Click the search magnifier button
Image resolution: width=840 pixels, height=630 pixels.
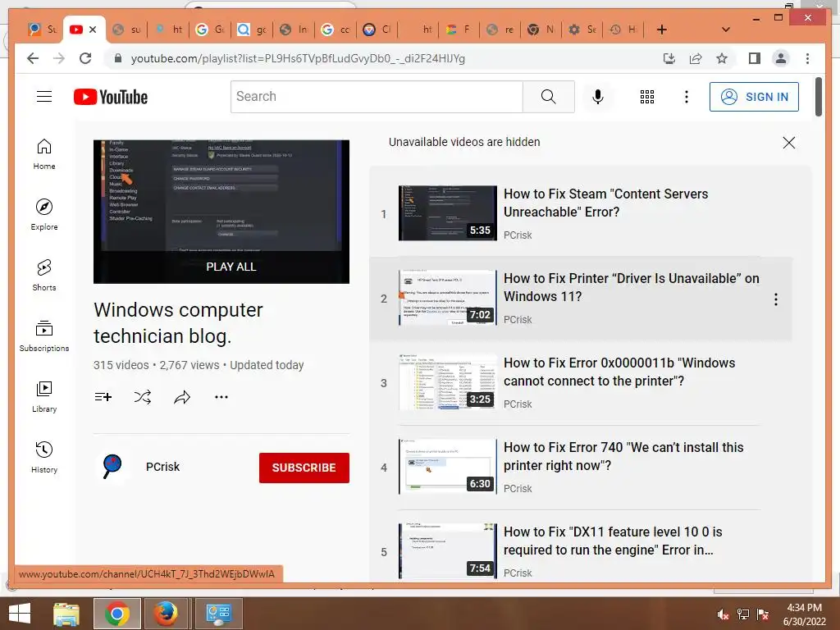[549, 97]
